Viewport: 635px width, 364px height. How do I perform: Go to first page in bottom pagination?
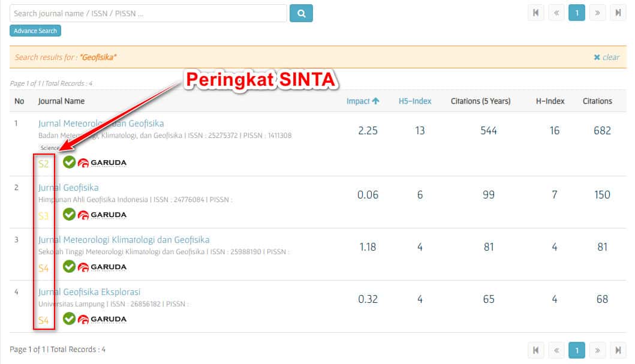(x=536, y=350)
